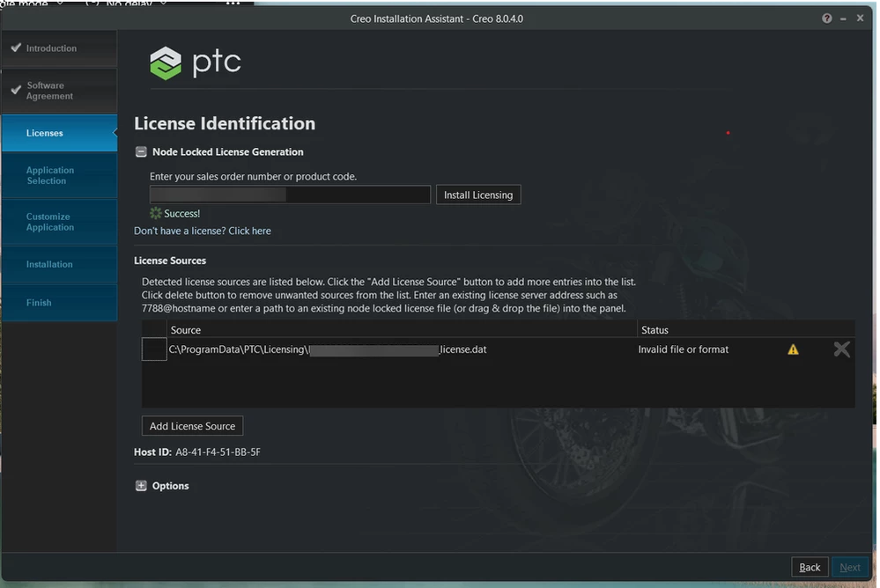The width and height of the screenshot is (880, 588).
Task: Tick the checkbox beside license.dat source
Action: (x=154, y=349)
